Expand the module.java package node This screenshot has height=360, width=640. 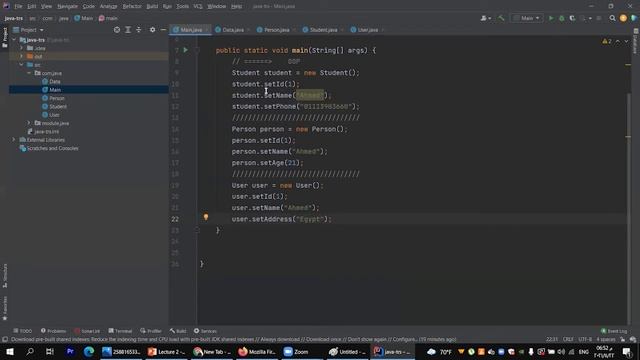pos(29,123)
